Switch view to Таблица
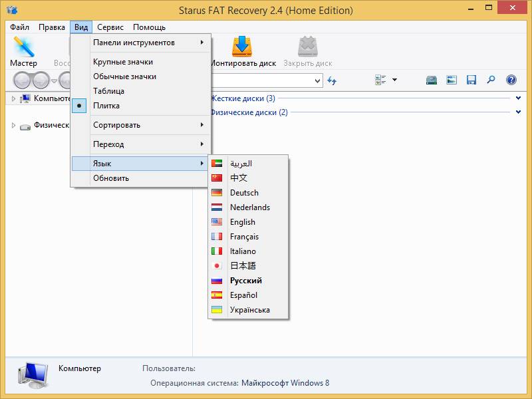This screenshot has width=532, height=399. click(x=108, y=91)
